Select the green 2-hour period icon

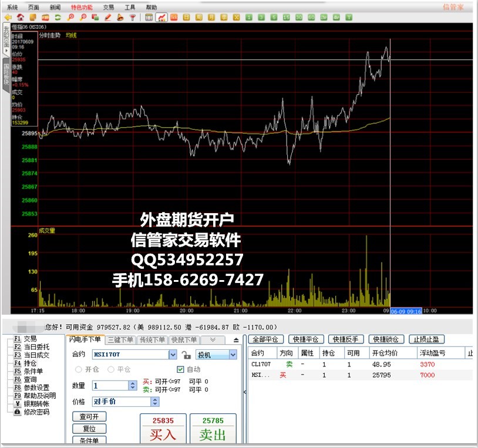coord(324,18)
